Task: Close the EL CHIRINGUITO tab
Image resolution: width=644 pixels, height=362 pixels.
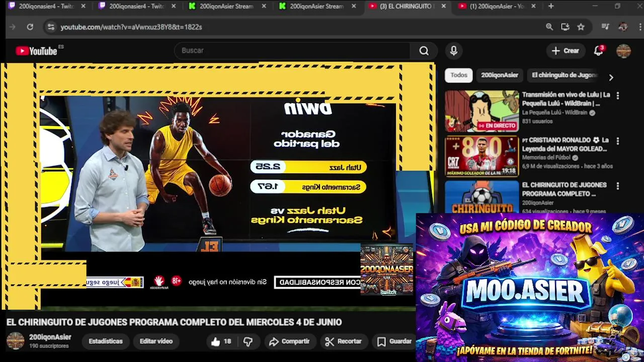Action: [x=443, y=6]
